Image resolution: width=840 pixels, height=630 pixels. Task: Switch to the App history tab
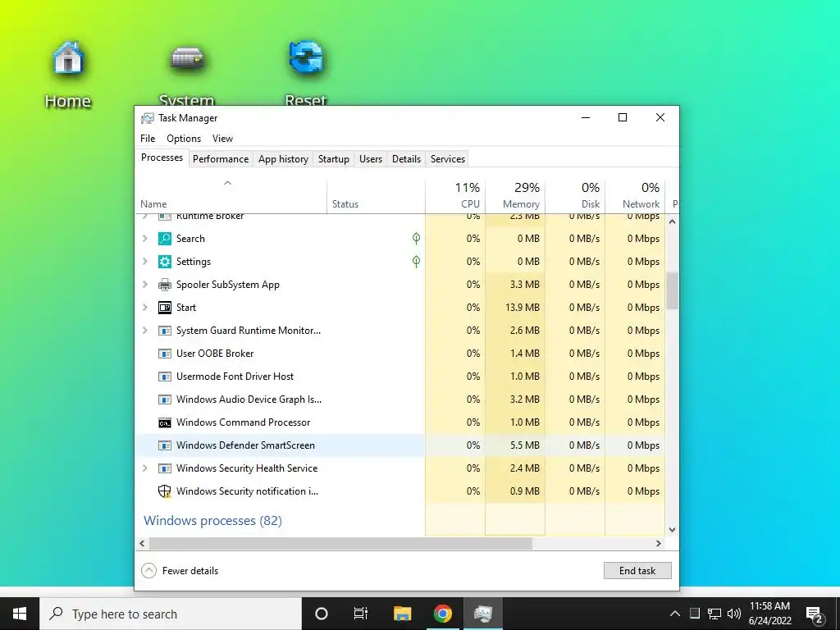283,159
